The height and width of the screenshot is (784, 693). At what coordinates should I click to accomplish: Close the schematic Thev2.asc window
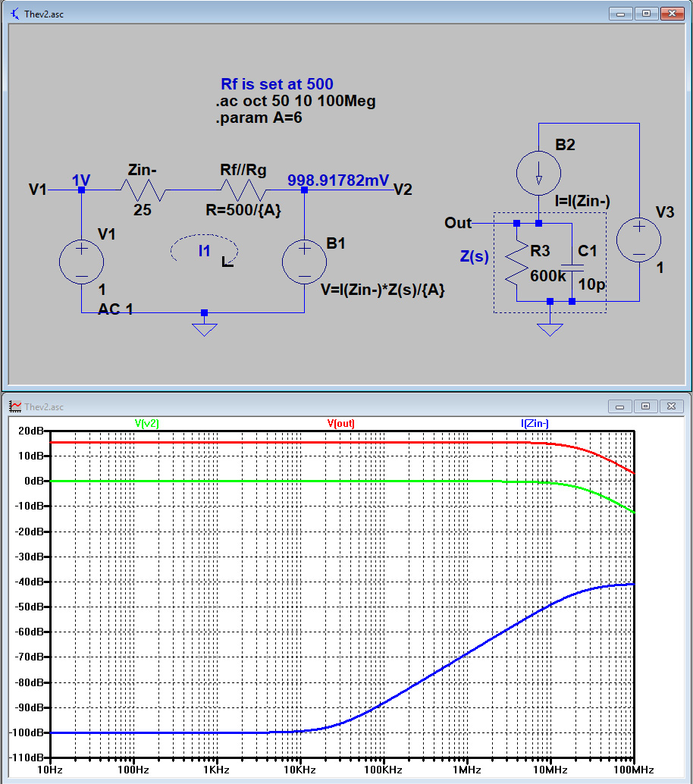[672, 14]
